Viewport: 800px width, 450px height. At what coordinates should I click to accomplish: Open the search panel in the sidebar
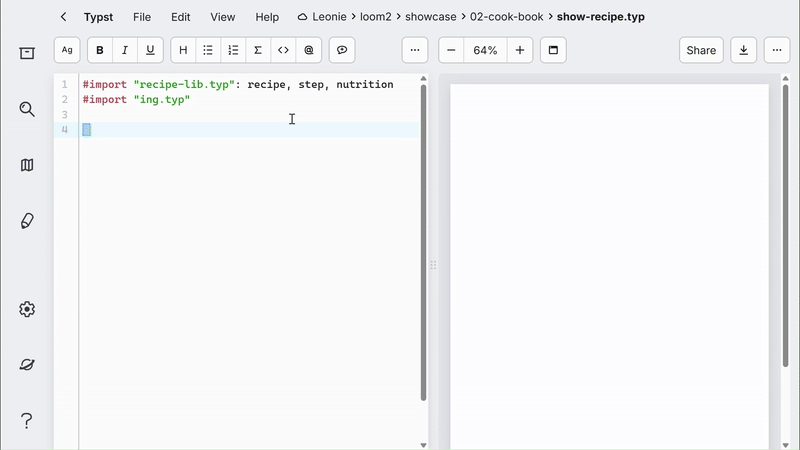[27, 109]
